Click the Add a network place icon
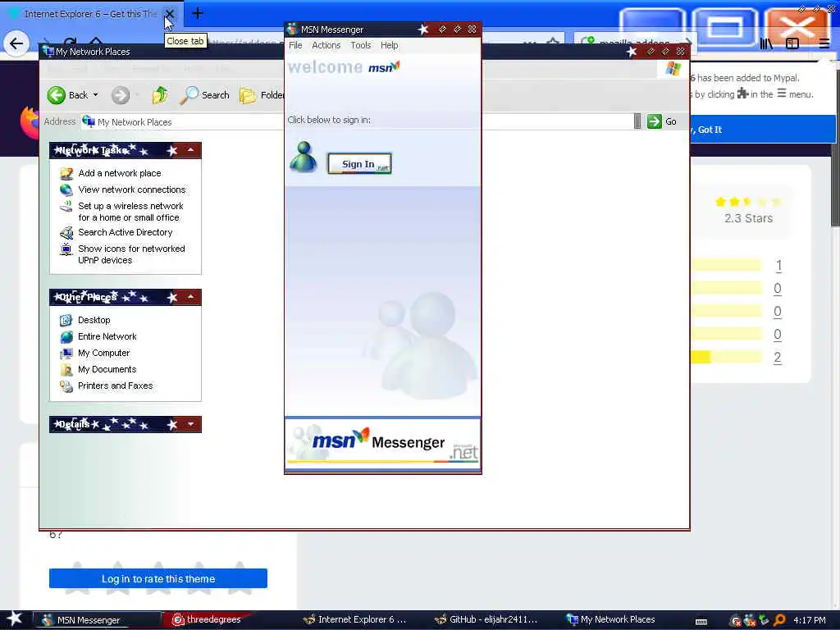This screenshot has height=630, width=840. pyautogui.click(x=66, y=174)
